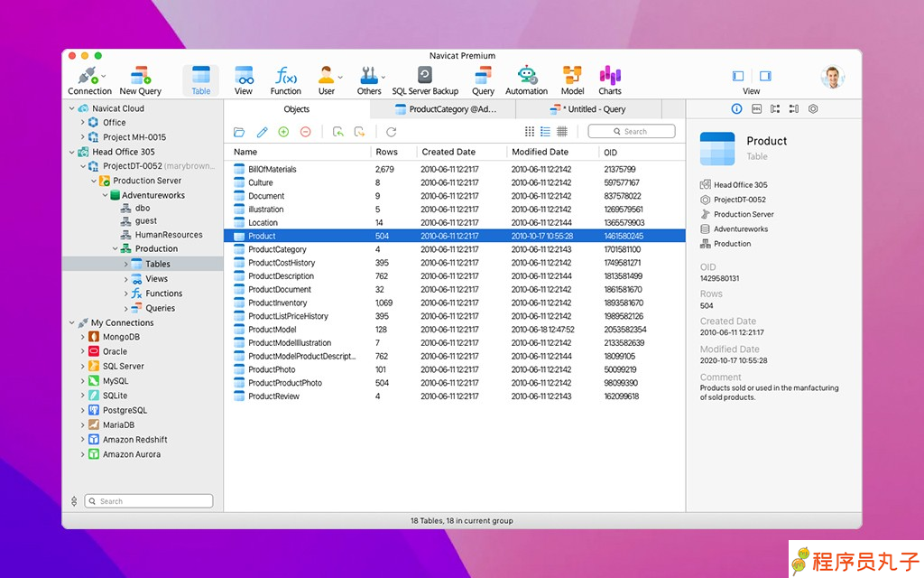Open the Connection toolbar icon

[x=88, y=77]
